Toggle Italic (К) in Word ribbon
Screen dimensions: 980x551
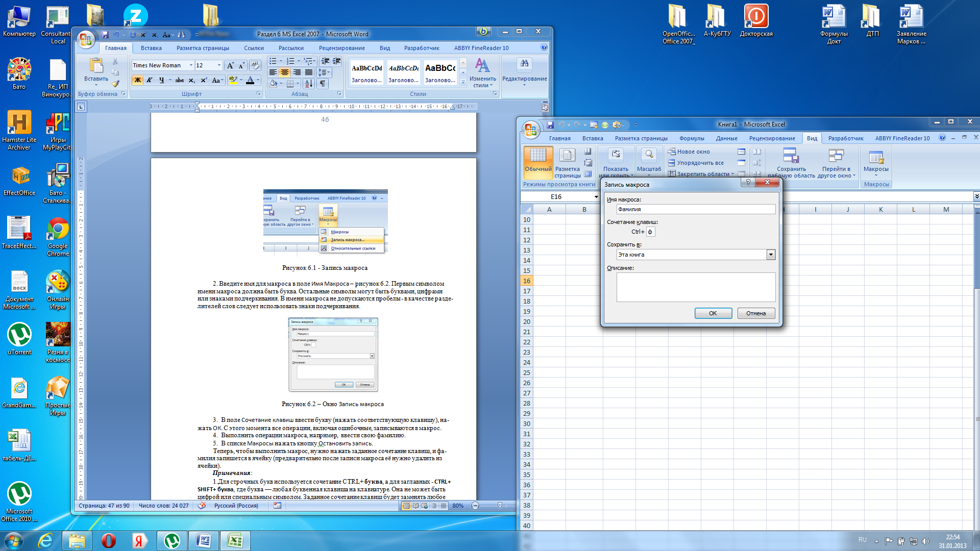pyautogui.click(x=150, y=80)
